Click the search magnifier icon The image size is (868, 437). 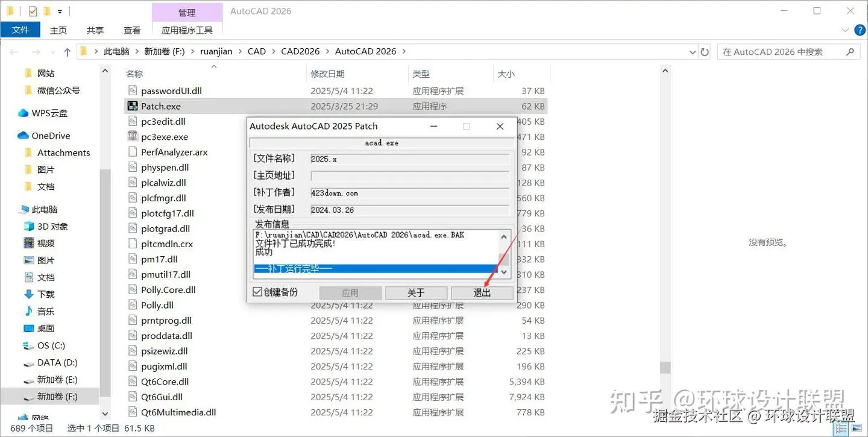(851, 52)
